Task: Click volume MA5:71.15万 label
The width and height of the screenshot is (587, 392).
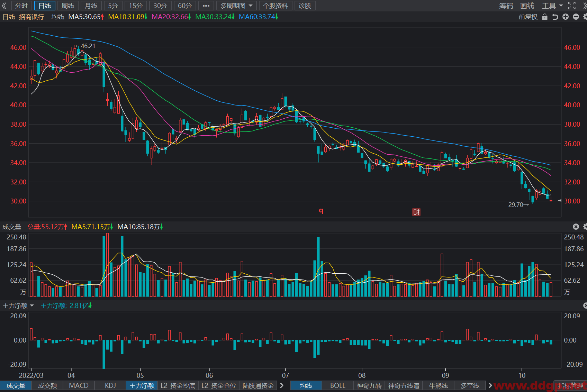Action: click(x=92, y=227)
